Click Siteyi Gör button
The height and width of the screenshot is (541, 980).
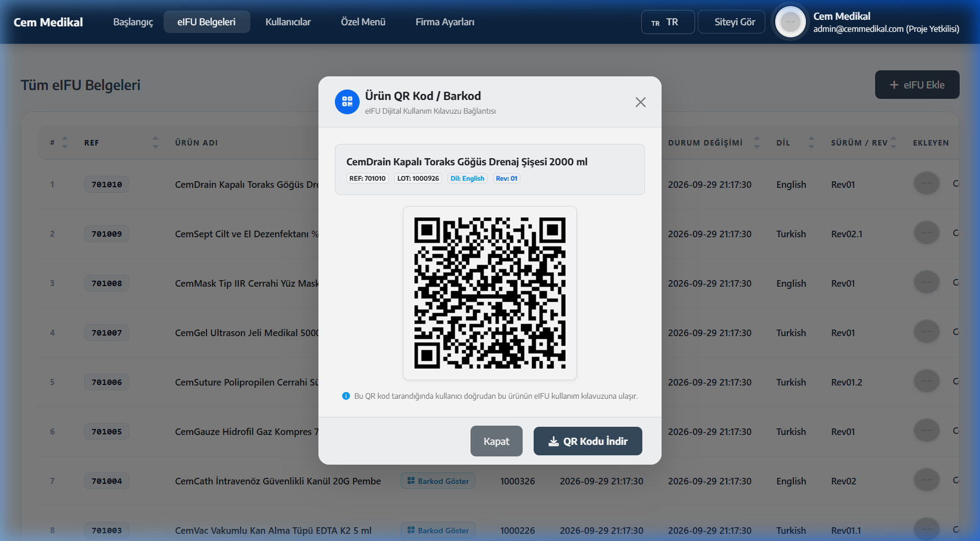[731, 22]
